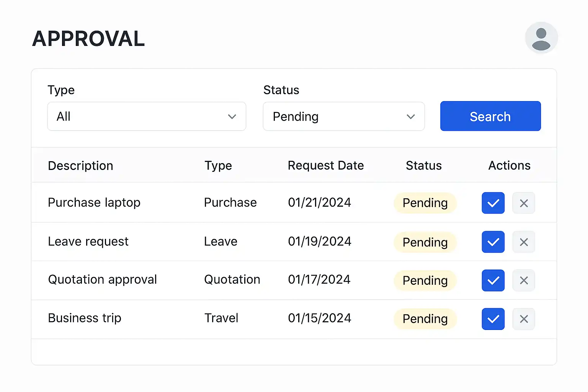This screenshot has width=588, height=392.
Task: Reject the Quotation approval request
Action: click(524, 280)
